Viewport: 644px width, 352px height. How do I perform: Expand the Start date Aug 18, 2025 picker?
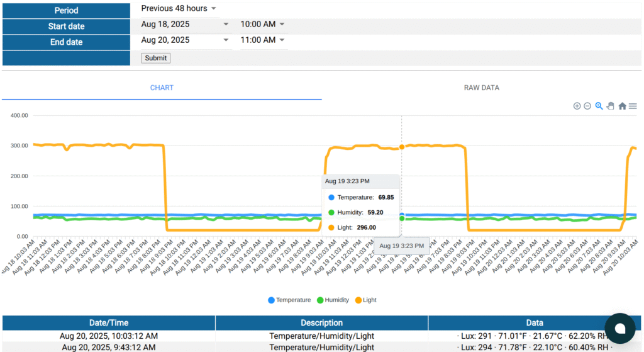tap(185, 24)
